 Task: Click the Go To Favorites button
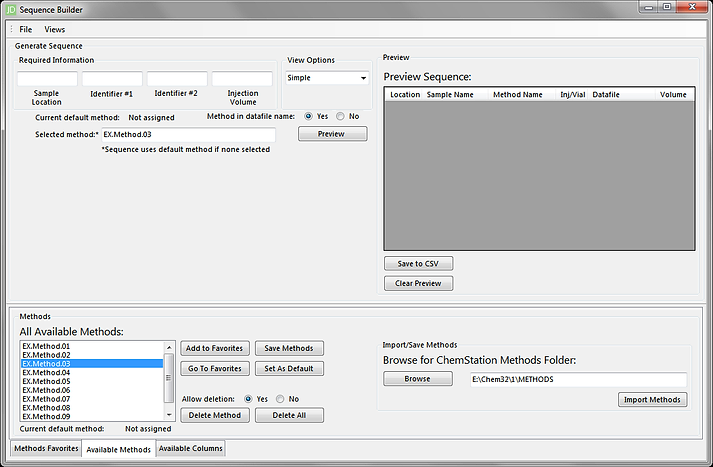pyautogui.click(x=215, y=368)
